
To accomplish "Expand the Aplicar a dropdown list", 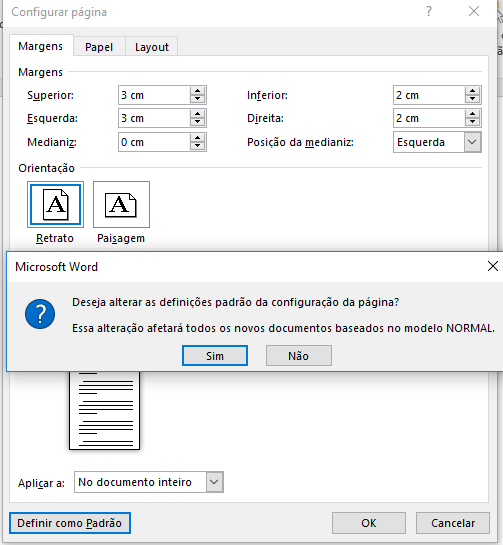I will tap(214, 482).
